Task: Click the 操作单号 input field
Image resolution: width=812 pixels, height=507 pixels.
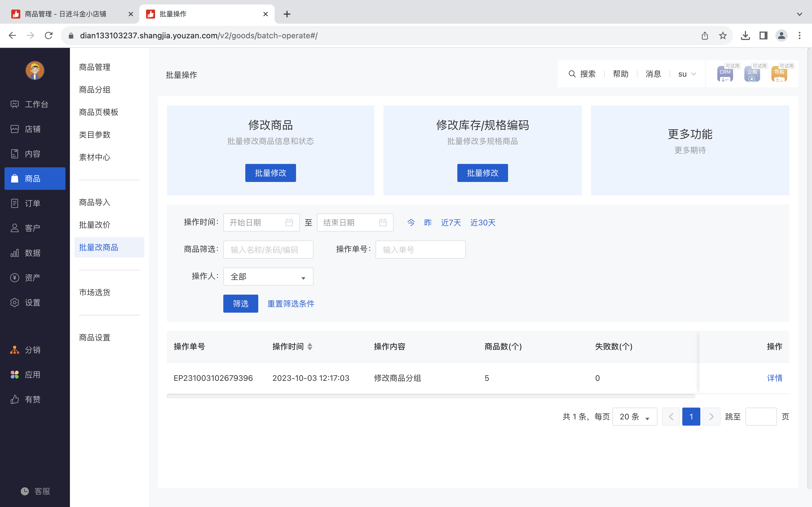Action: point(420,249)
